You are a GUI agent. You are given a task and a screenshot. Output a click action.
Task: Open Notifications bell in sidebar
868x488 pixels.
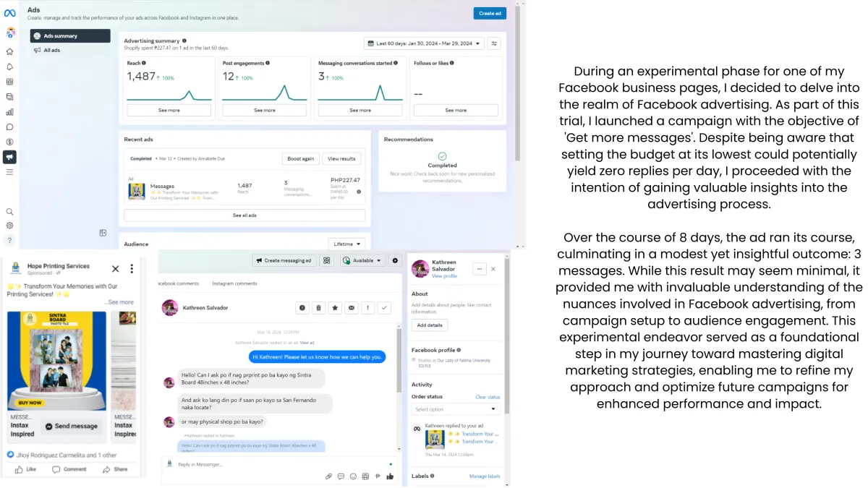[x=9, y=67]
